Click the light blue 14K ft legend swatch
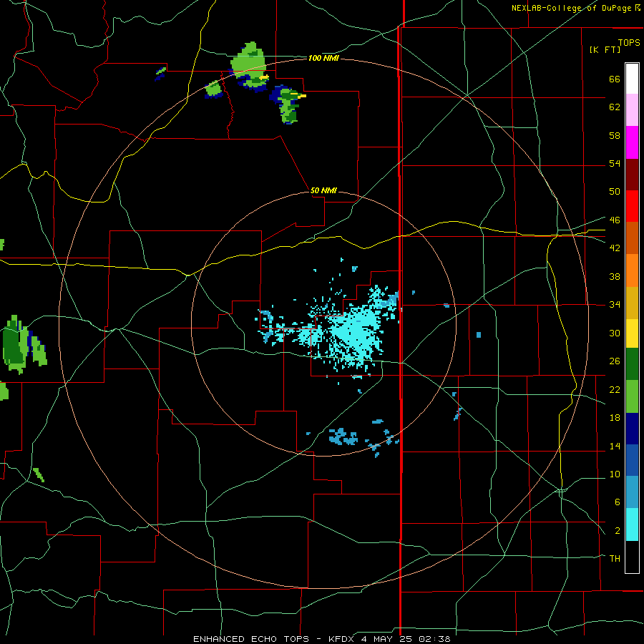Screen dimensions: 644x644 tap(632, 492)
